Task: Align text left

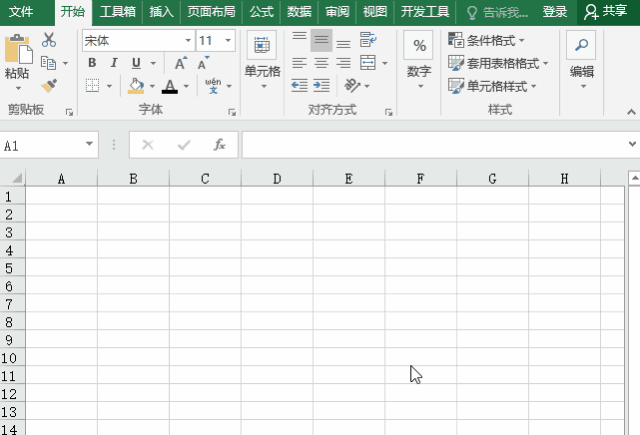Action: pos(299,63)
